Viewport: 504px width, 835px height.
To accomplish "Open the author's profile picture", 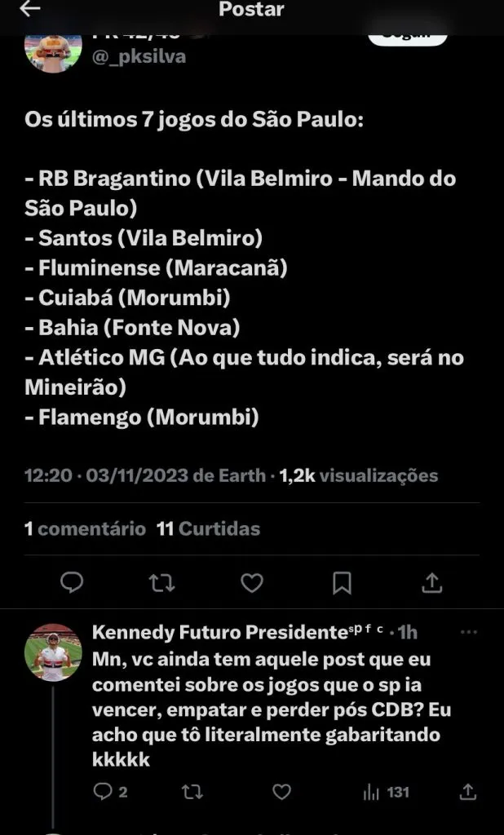I will [54, 51].
